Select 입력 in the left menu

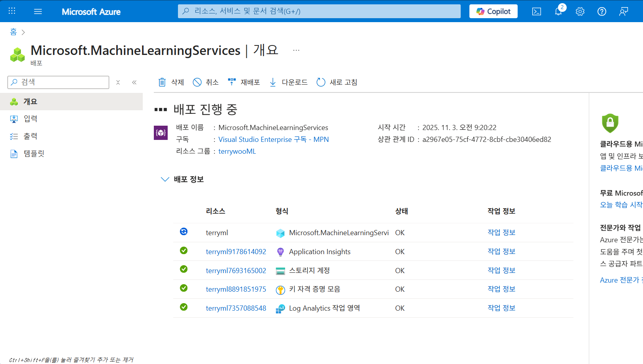(71, 119)
